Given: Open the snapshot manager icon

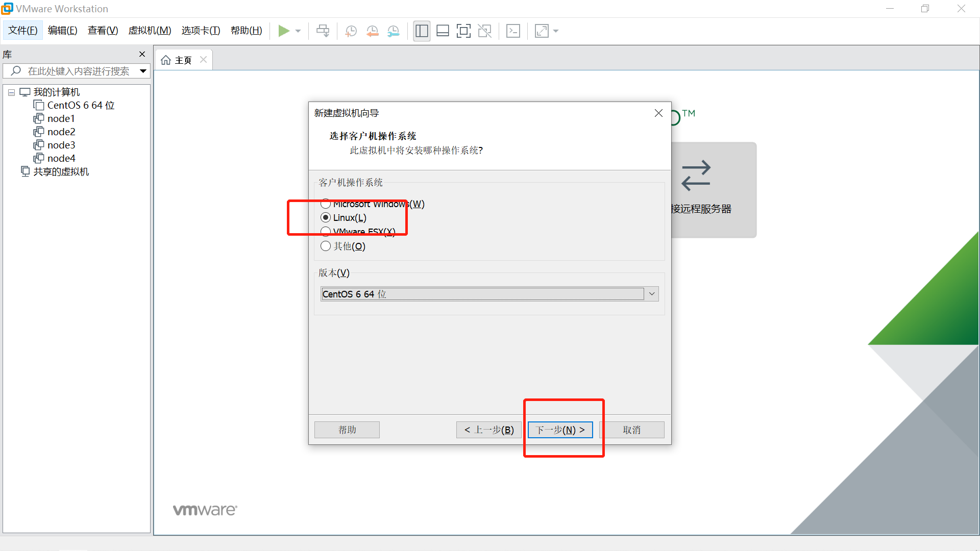Looking at the screenshot, I should click(393, 31).
